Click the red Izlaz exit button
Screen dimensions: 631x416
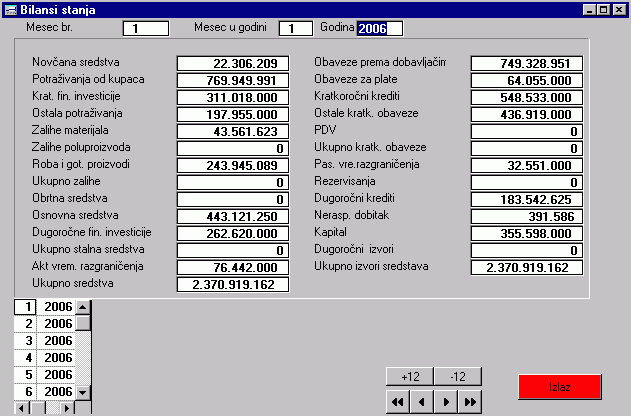(560, 387)
